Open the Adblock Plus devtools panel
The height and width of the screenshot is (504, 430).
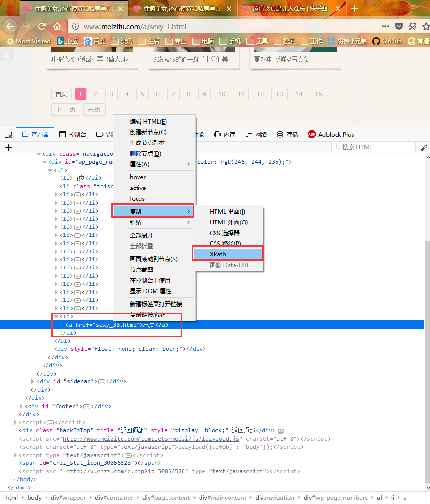point(331,134)
